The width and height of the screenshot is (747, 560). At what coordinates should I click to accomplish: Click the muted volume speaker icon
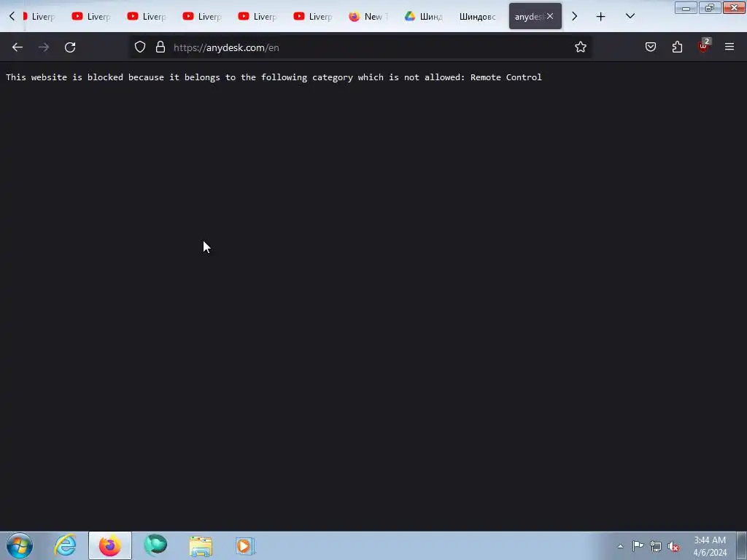point(673,546)
